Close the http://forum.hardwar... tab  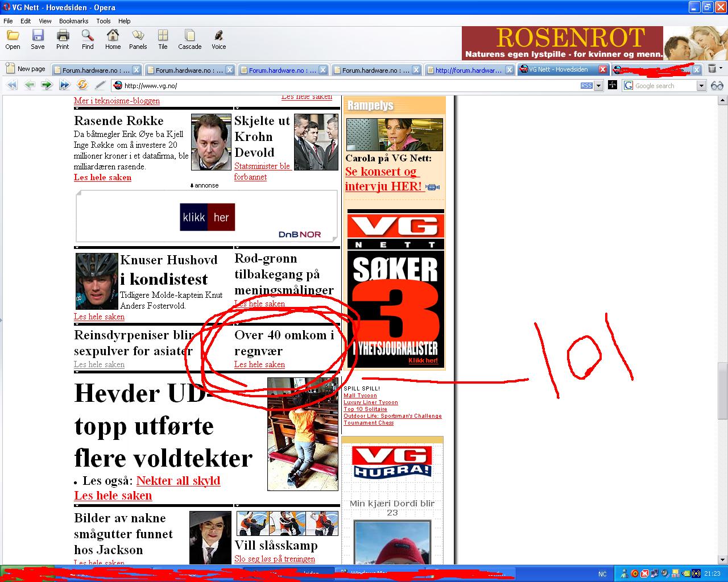coord(509,70)
